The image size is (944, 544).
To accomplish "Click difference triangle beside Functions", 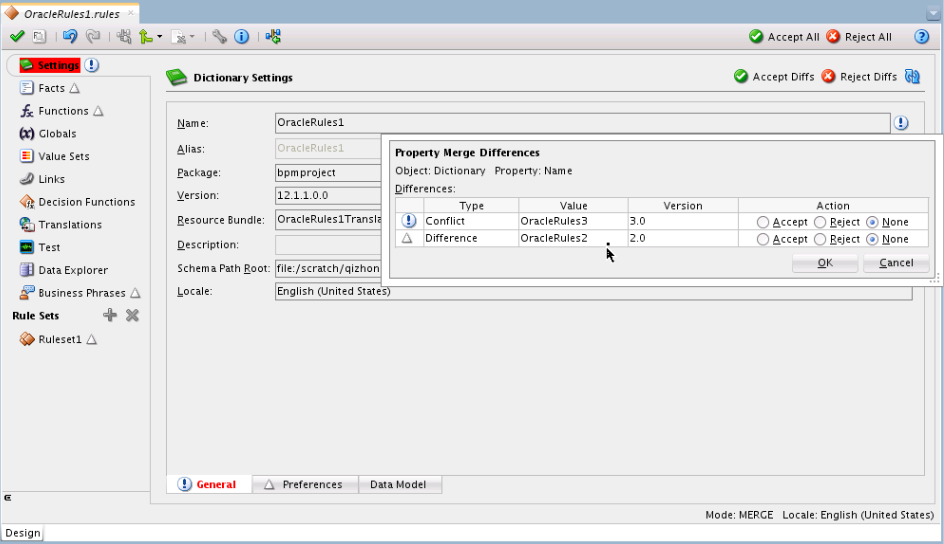I will 99,111.
